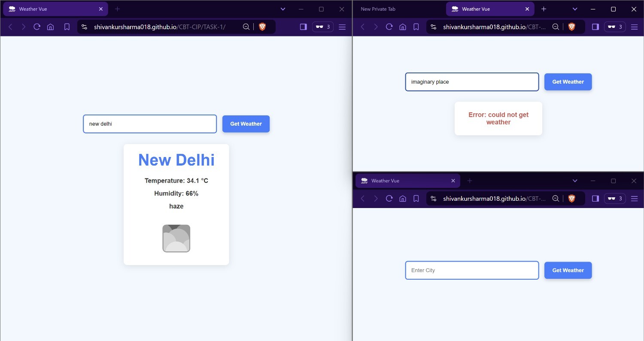
Task: Bookmark the page in the empty Enter City window
Action: (x=416, y=199)
